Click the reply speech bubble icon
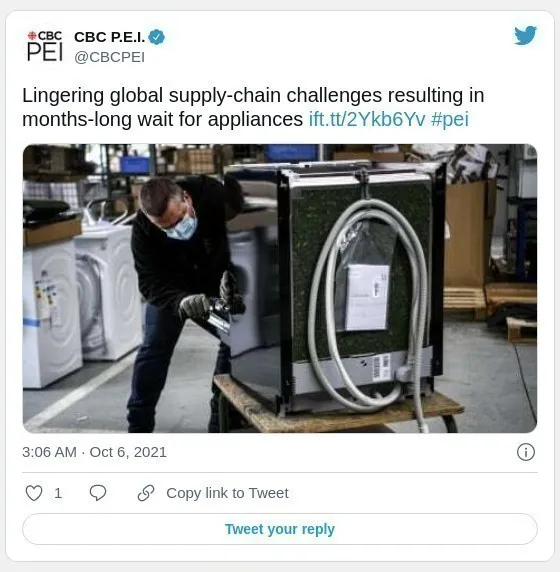Screen dimensions: 560x572 98,493
